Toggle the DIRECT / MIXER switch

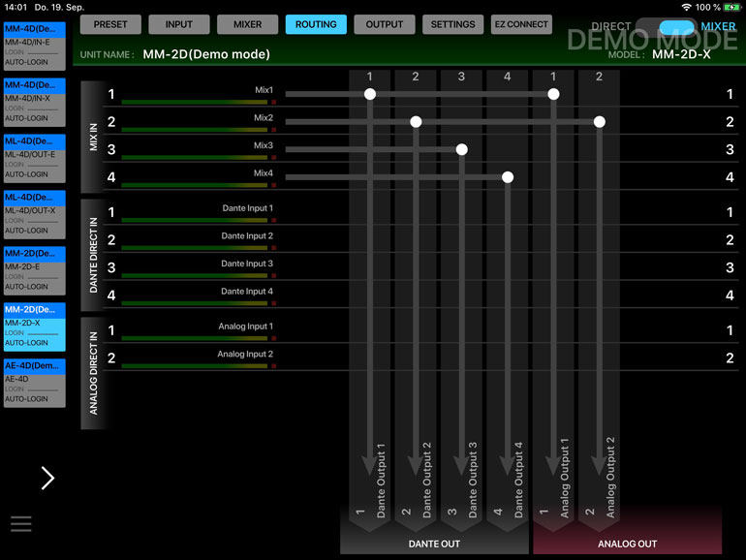[667, 27]
